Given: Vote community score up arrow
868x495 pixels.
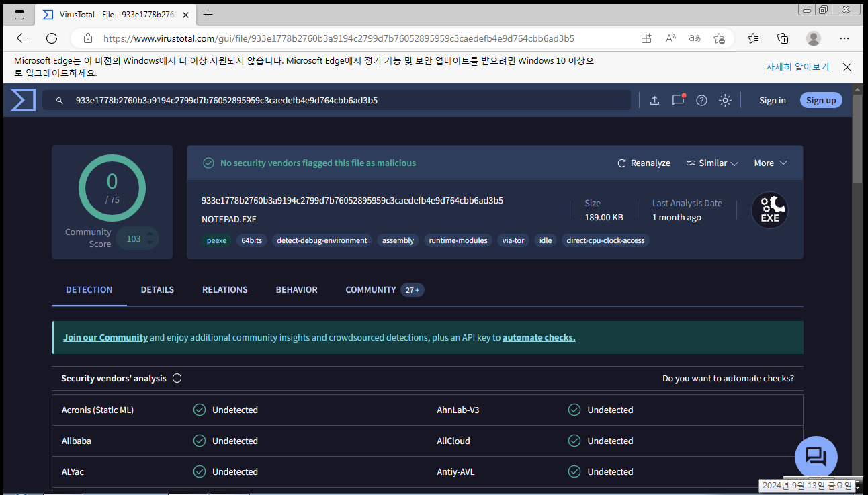Looking at the screenshot, I should coord(150,234).
